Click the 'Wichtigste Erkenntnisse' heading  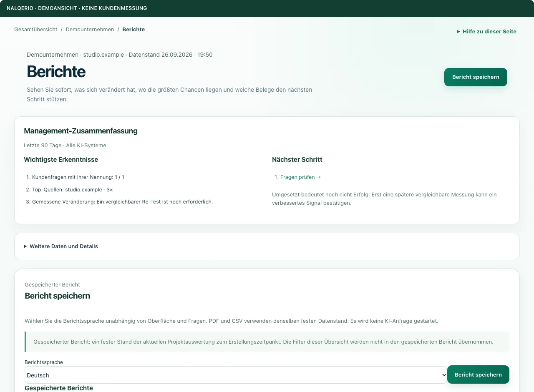click(x=61, y=160)
